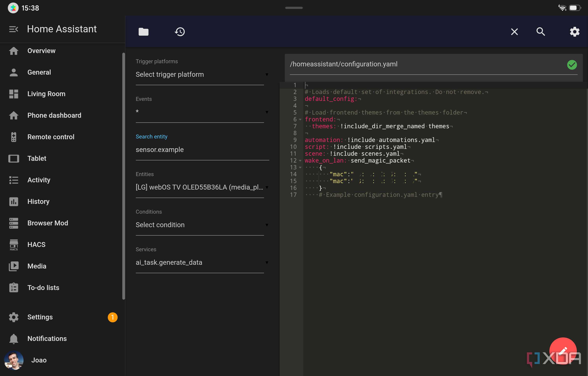This screenshot has height=376, width=588.
Task: Open editor settings gear icon
Action: click(574, 32)
